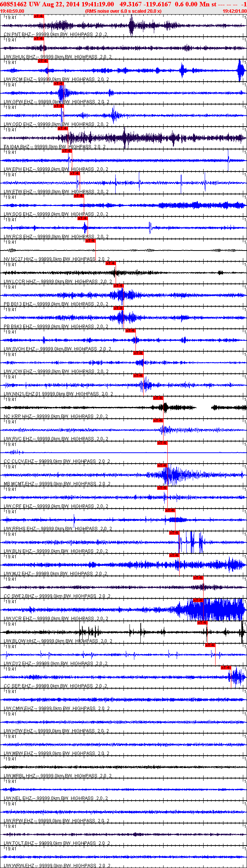Image resolution: width=247 pixels, height=868 pixels.
Task: Select the '(RMS noise over 6.0 s scaled 20.0 x)' note
Action: (124, 11)
